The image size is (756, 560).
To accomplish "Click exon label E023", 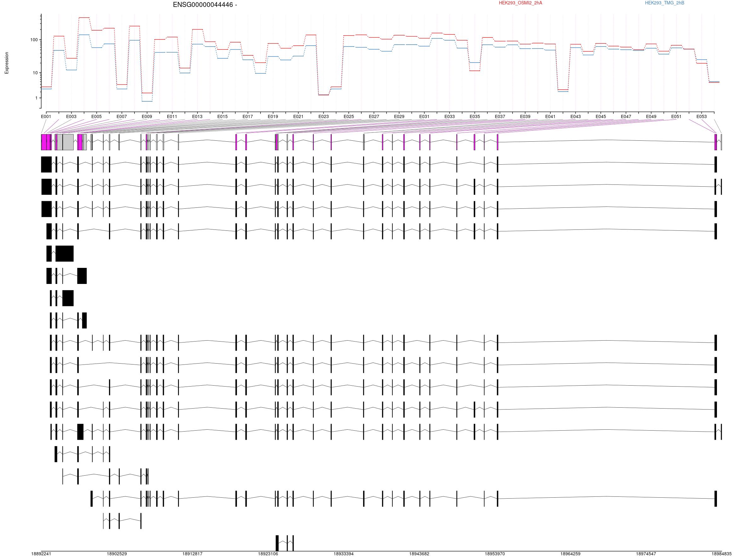I will coord(324,116).
